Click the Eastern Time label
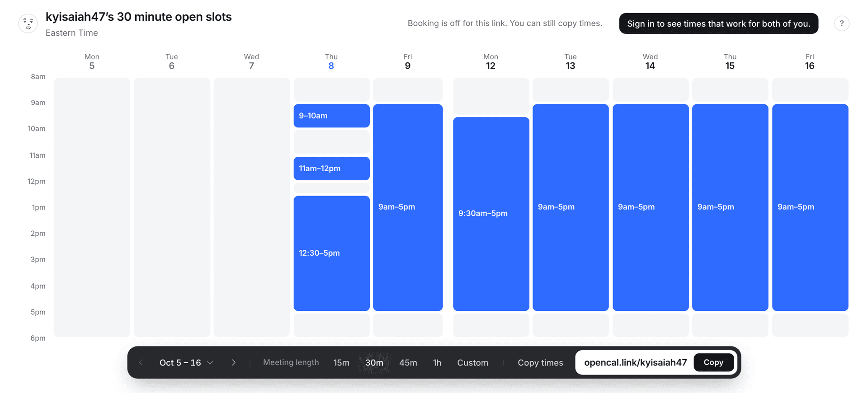Image resolution: width=868 pixels, height=393 pixels. tap(71, 33)
